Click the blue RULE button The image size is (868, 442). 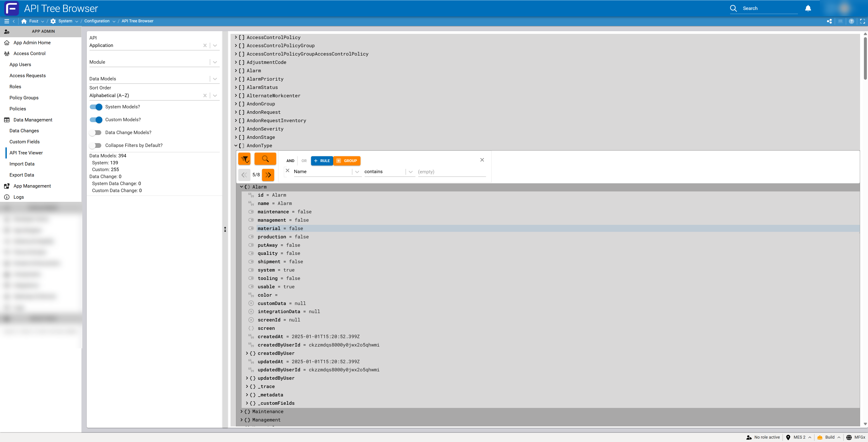(x=322, y=161)
